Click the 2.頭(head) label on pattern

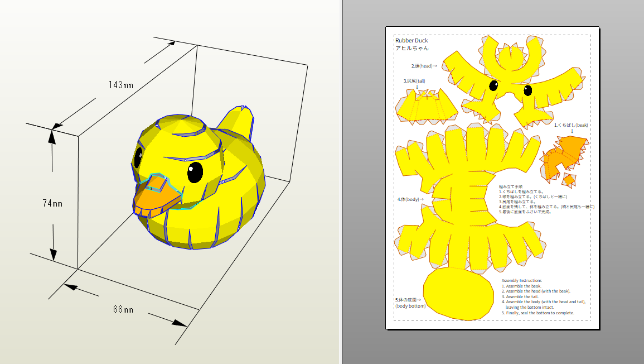(x=424, y=66)
